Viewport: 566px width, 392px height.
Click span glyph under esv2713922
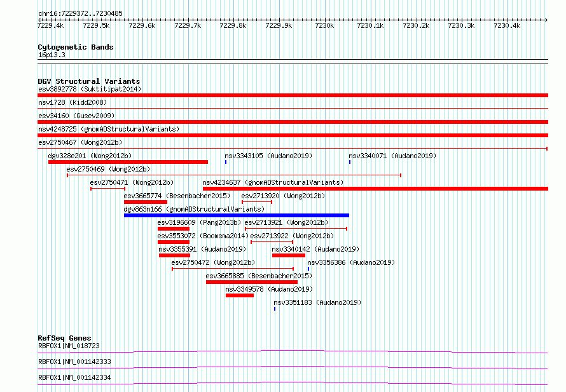point(272,242)
